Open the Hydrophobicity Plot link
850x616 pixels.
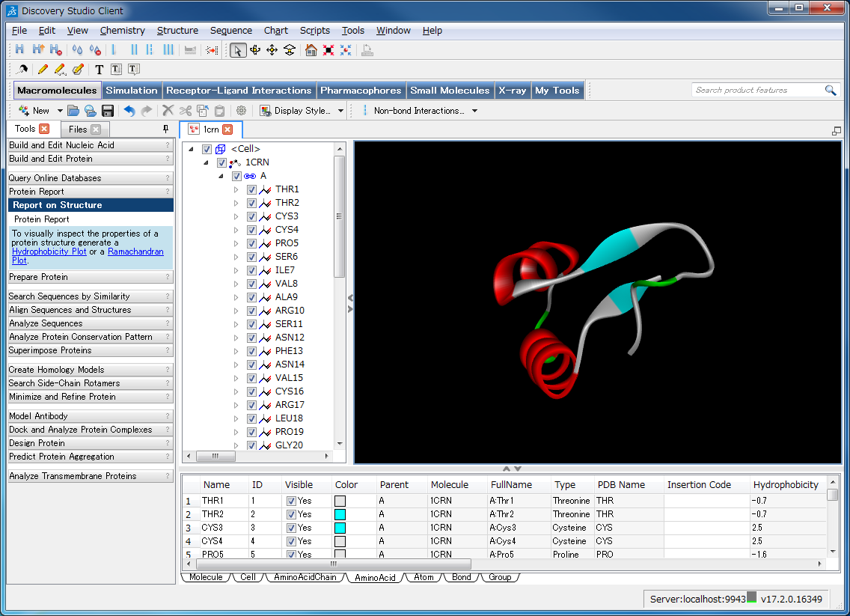[49, 251]
